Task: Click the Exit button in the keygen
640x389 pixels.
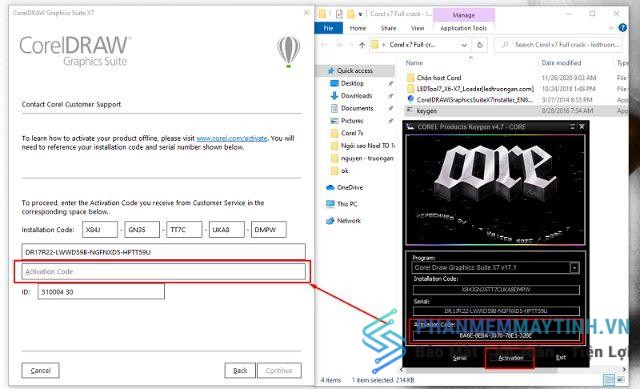Action: point(561,358)
